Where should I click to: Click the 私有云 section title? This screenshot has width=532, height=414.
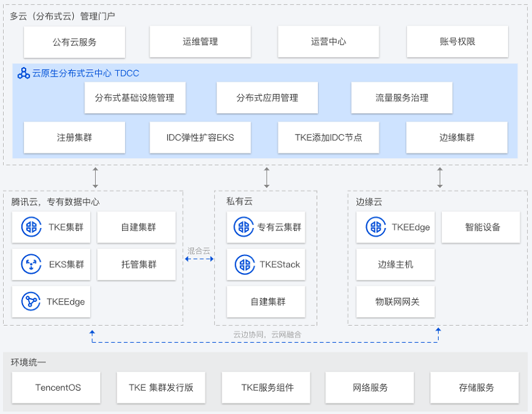pos(240,202)
